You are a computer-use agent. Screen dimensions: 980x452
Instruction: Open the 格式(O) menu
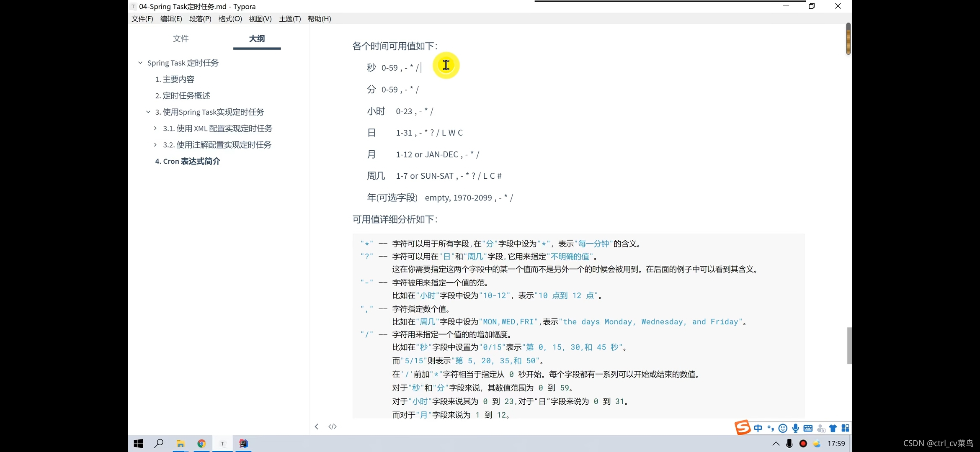[x=230, y=19]
